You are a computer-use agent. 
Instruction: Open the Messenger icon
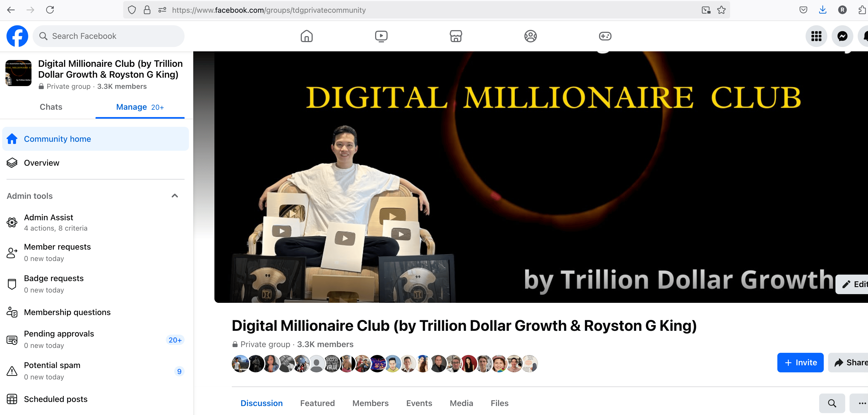842,36
